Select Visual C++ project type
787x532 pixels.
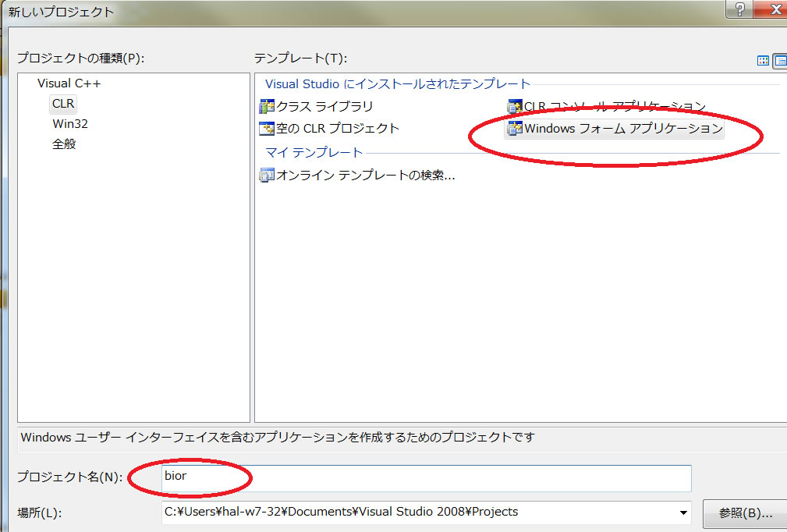pos(69,83)
